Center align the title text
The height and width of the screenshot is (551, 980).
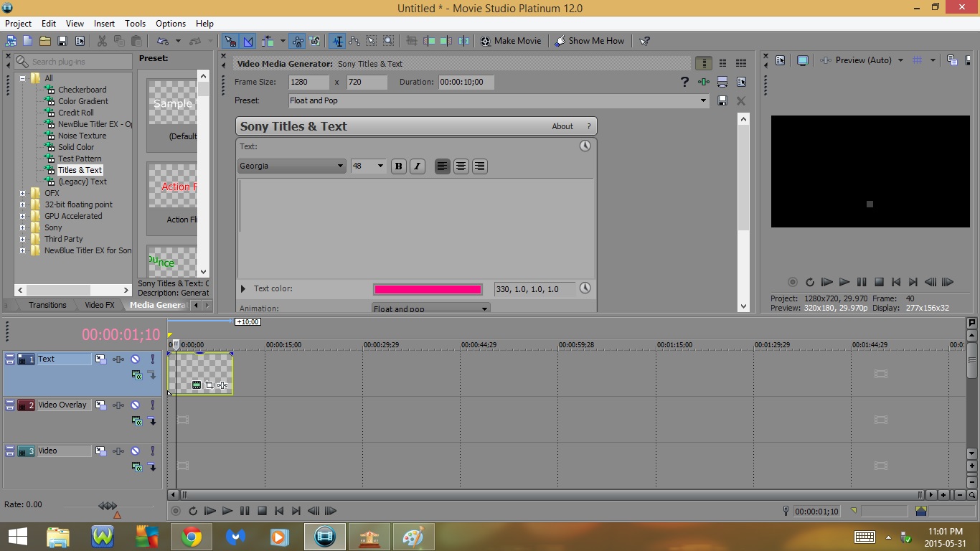[x=461, y=166]
